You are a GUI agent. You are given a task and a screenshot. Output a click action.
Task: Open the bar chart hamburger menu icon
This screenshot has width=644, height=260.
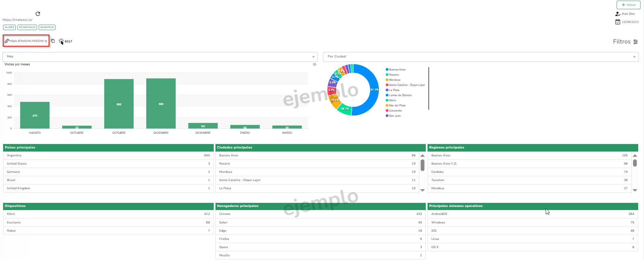pyautogui.click(x=314, y=64)
